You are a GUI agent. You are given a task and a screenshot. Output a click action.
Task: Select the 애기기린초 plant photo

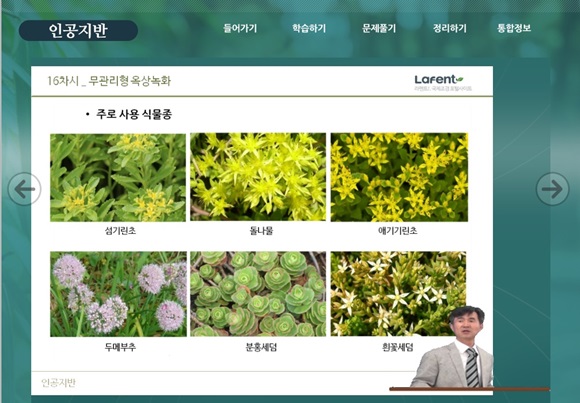(399, 177)
